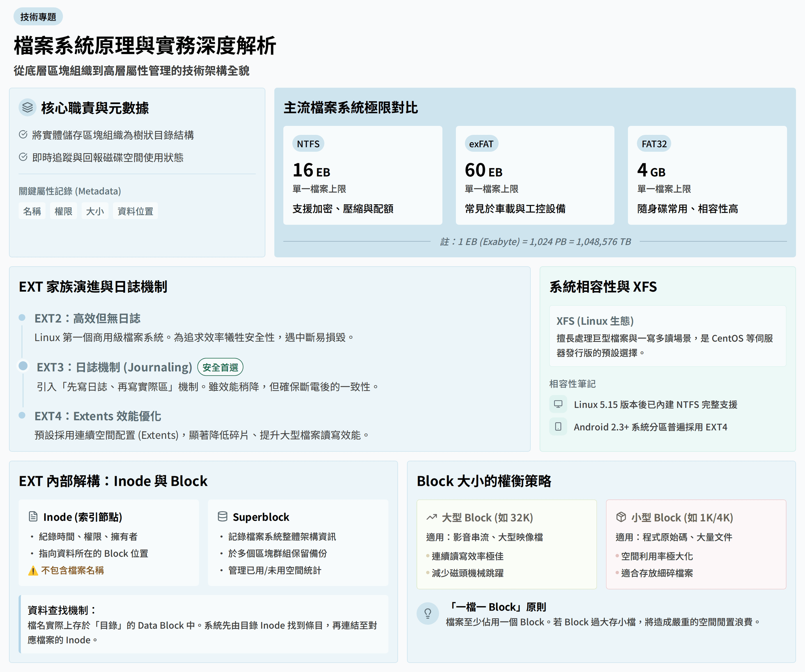Click the monitor icon next to Linux 5.15
Image resolution: width=805 pixels, height=672 pixels.
(x=558, y=404)
